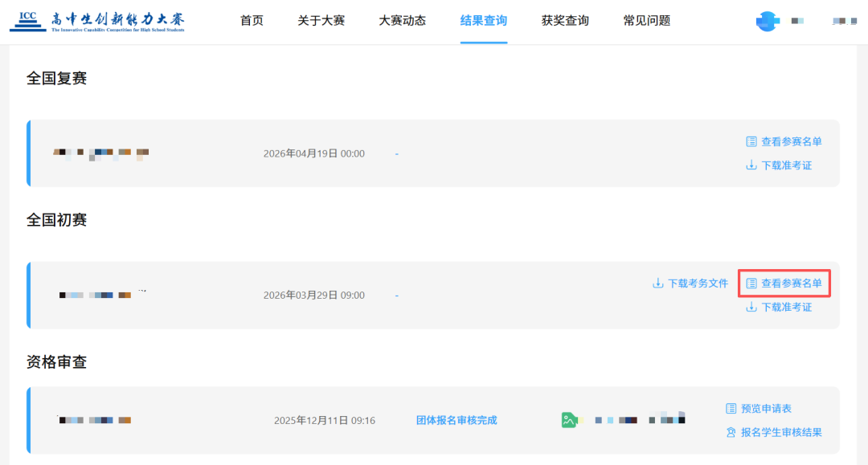The image size is (868, 465).
Task: Open the attached file name in 资格审查 row
Action: tap(641, 419)
